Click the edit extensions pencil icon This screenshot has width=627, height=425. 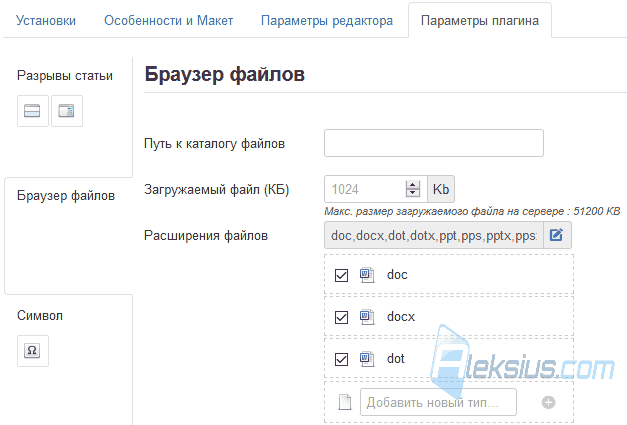(x=557, y=235)
